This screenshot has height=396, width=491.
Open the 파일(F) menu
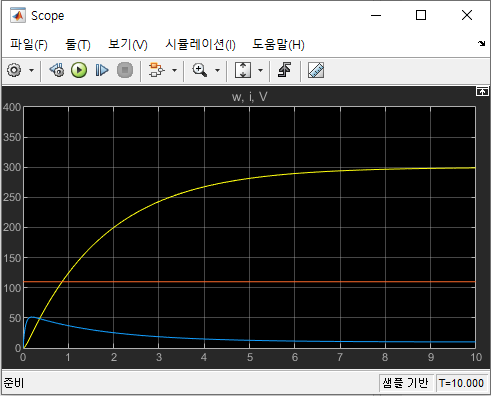[29, 44]
